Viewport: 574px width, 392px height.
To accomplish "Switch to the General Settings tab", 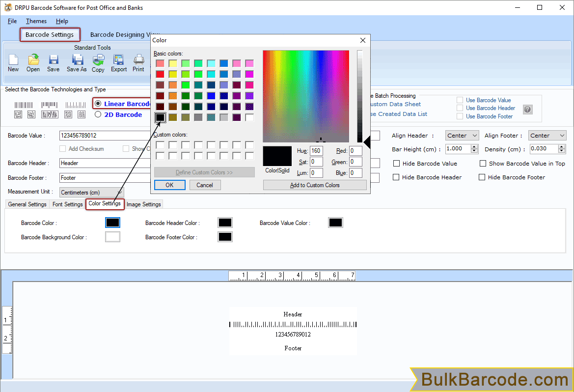I will click(27, 204).
